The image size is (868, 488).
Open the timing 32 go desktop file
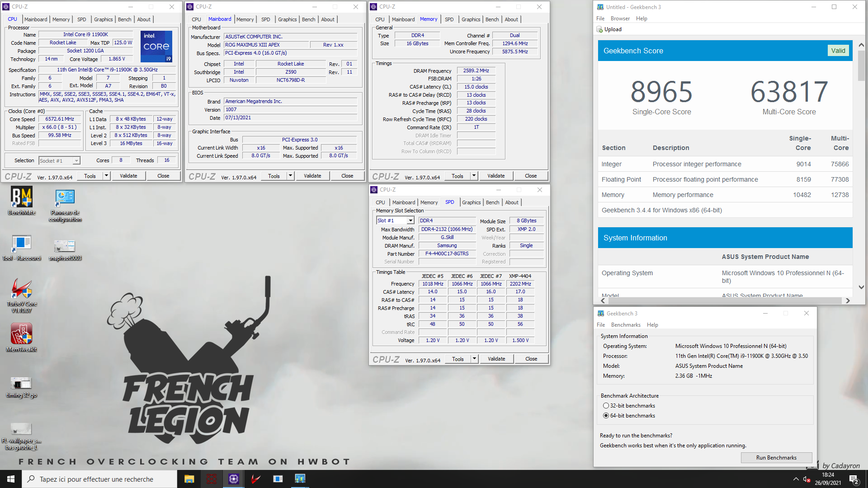coord(21,387)
